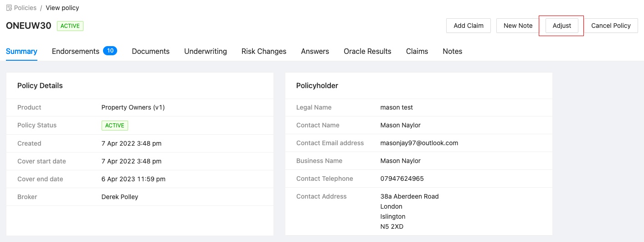Click the Cancel Policy button
644x242 pixels.
pos(611,26)
